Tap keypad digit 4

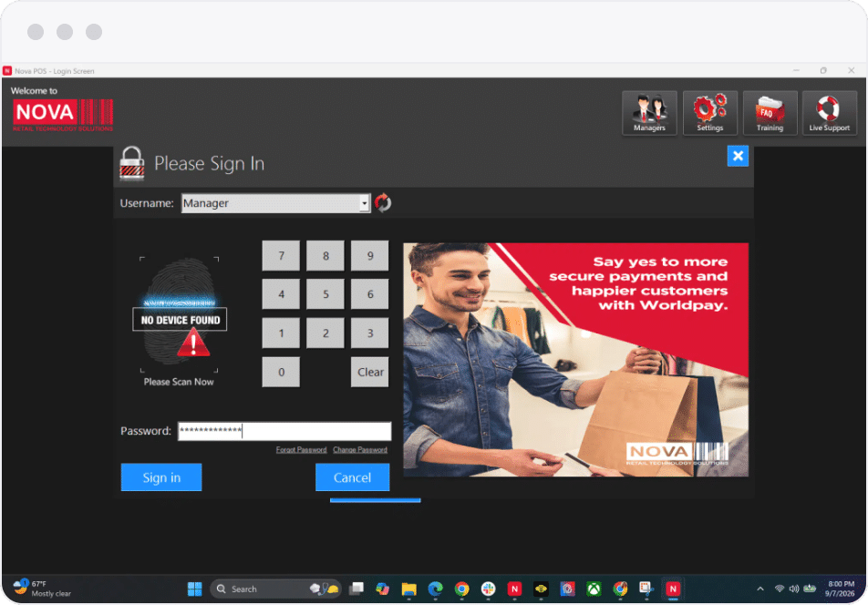[281, 294]
